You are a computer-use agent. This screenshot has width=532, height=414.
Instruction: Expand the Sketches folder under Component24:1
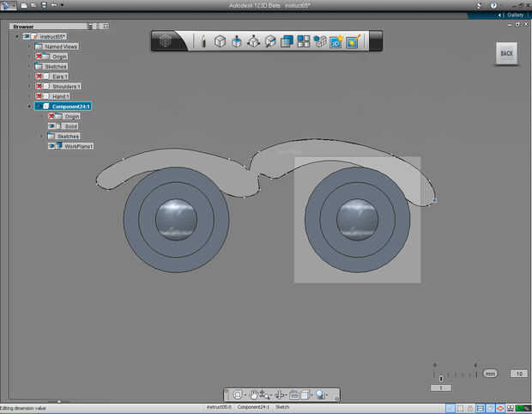[x=40, y=137]
